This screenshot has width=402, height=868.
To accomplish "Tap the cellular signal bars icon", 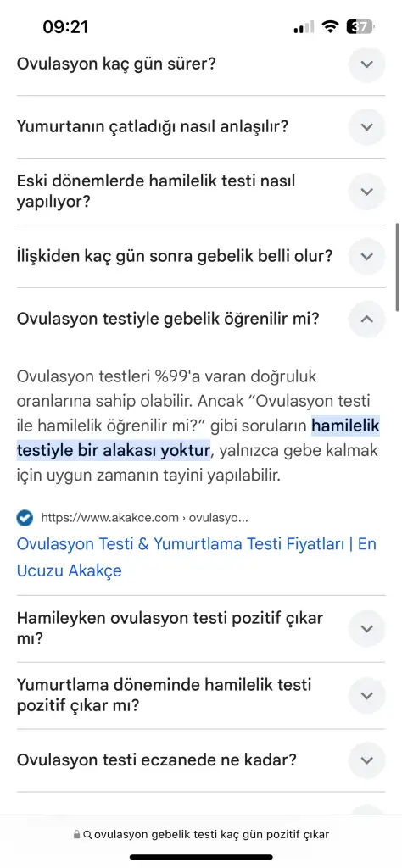I will [x=304, y=26].
